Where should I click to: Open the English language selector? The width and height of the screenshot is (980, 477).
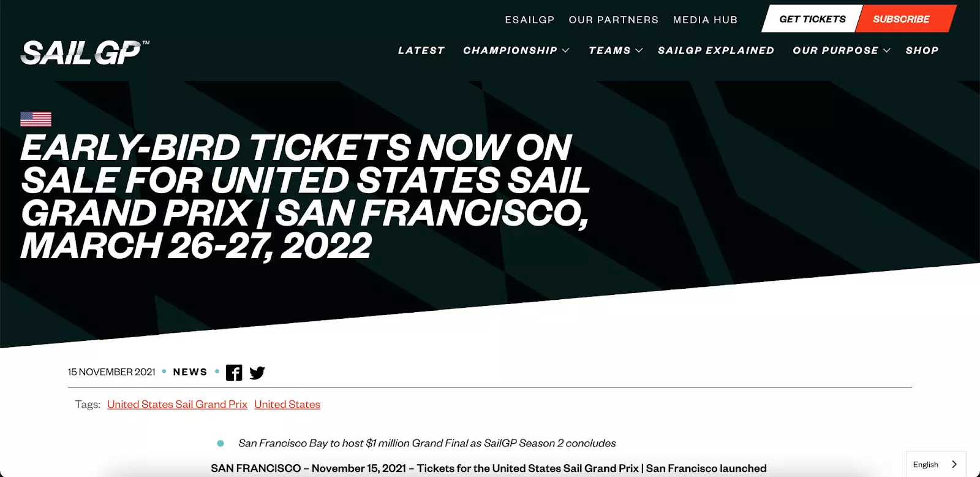(936, 464)
